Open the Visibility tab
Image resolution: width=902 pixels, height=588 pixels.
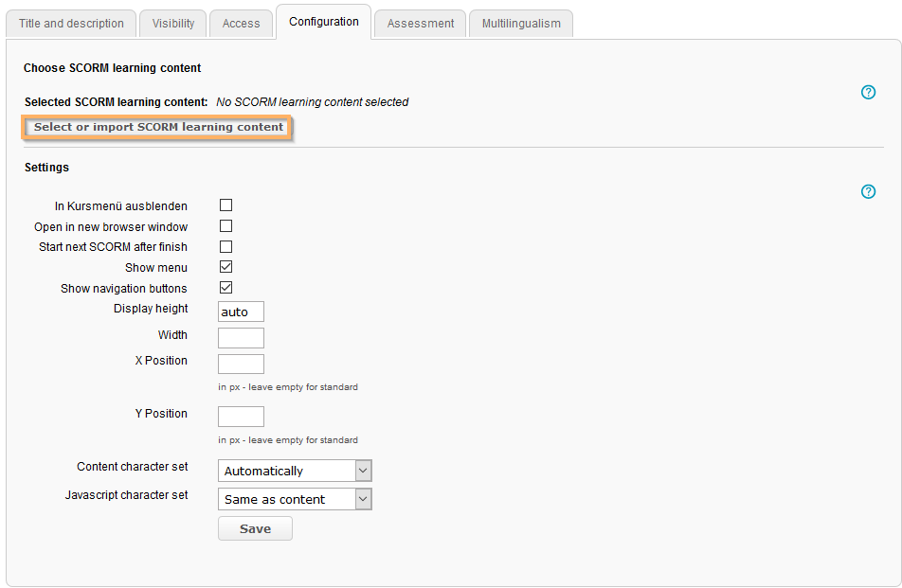[173, 24]
